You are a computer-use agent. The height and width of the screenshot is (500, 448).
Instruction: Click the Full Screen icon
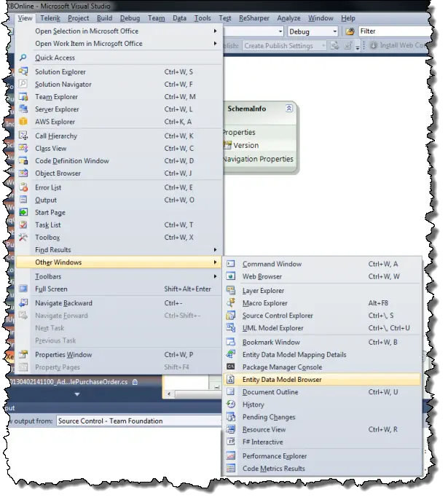click(23, 289)
